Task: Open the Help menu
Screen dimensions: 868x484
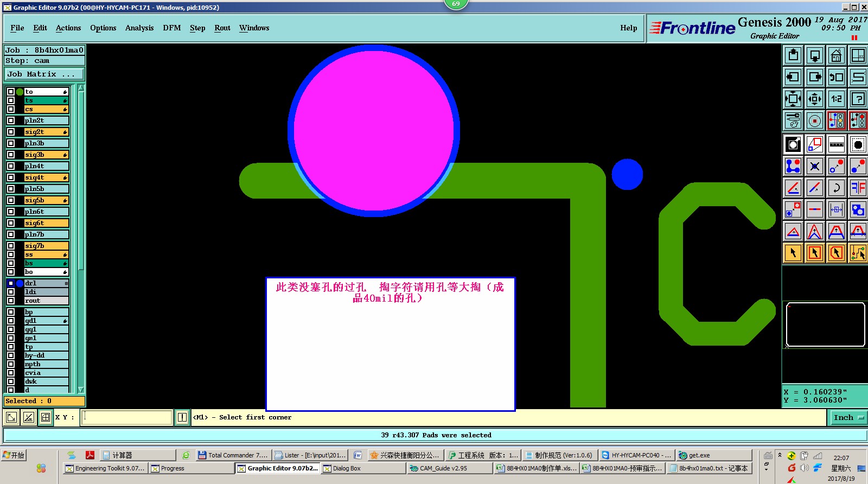Action: (x=629, y=28)
